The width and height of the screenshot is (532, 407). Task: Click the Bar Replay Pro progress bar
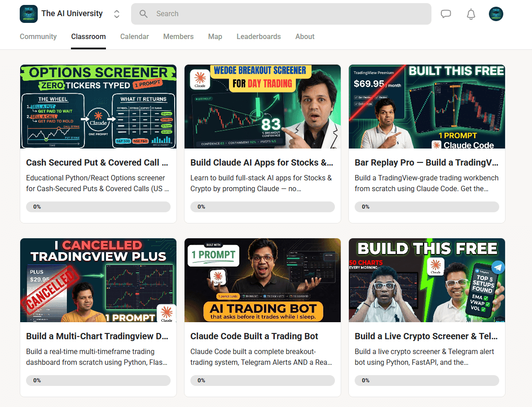tap(427, 207)
